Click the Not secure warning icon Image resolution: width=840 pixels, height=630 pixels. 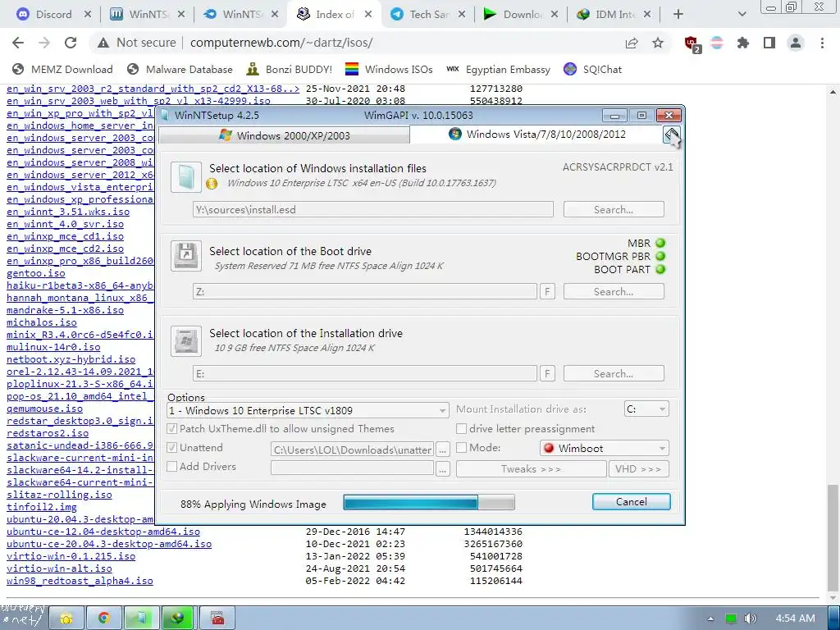point(103,43)
